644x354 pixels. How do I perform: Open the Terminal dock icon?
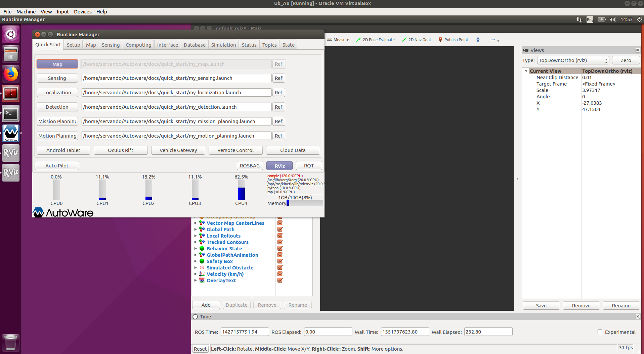point(11,114)
